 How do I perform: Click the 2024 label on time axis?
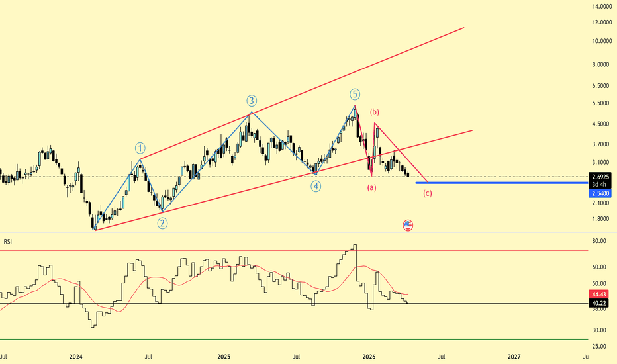tap(76, 357)
